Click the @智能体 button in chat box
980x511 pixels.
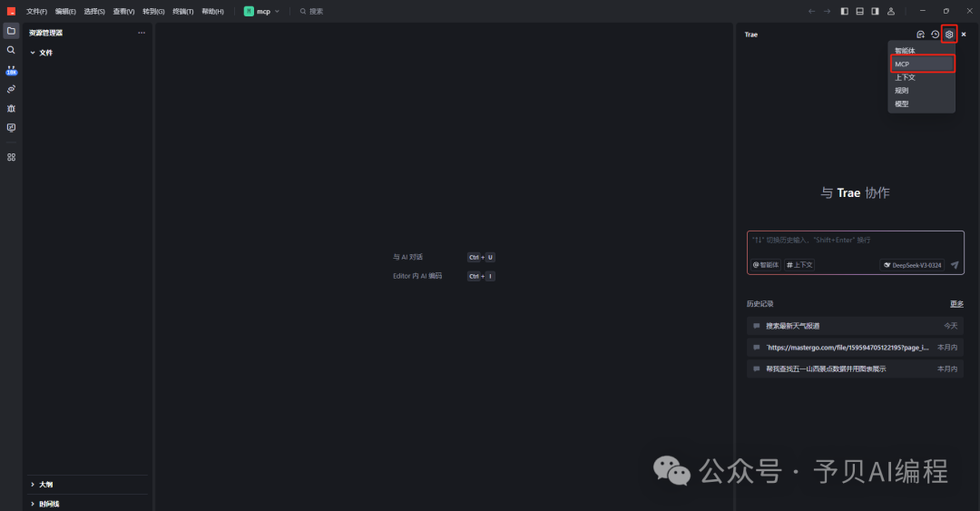[x=766, y=265]
